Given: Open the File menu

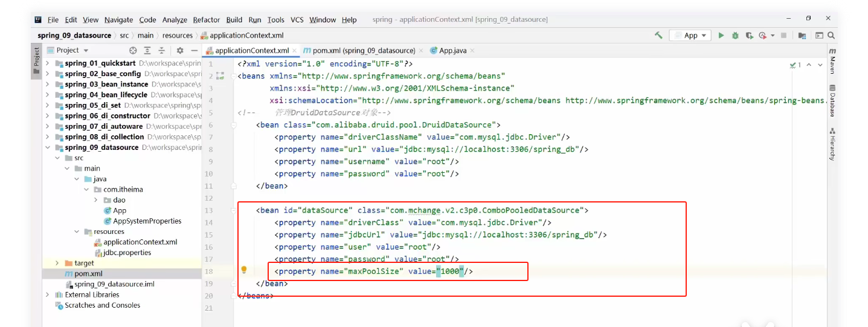Looking at the screenshot, I should (53, 20).
